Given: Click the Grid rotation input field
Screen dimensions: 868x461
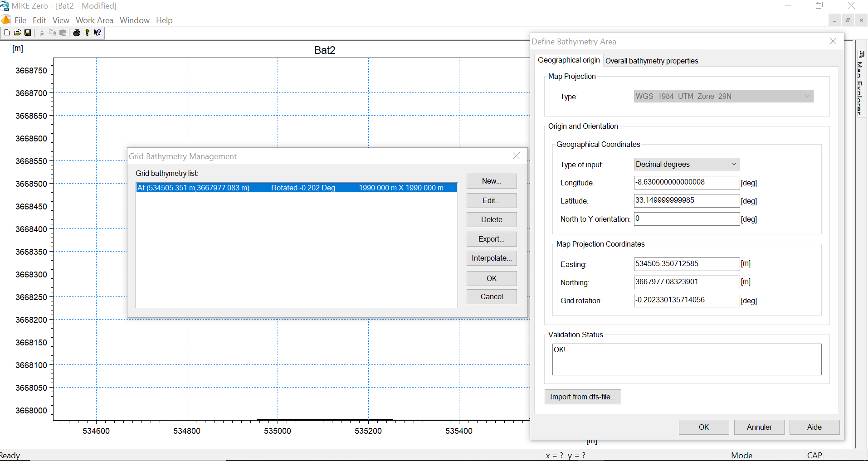Looking at the screenshot, I should (x=687, y=300).
